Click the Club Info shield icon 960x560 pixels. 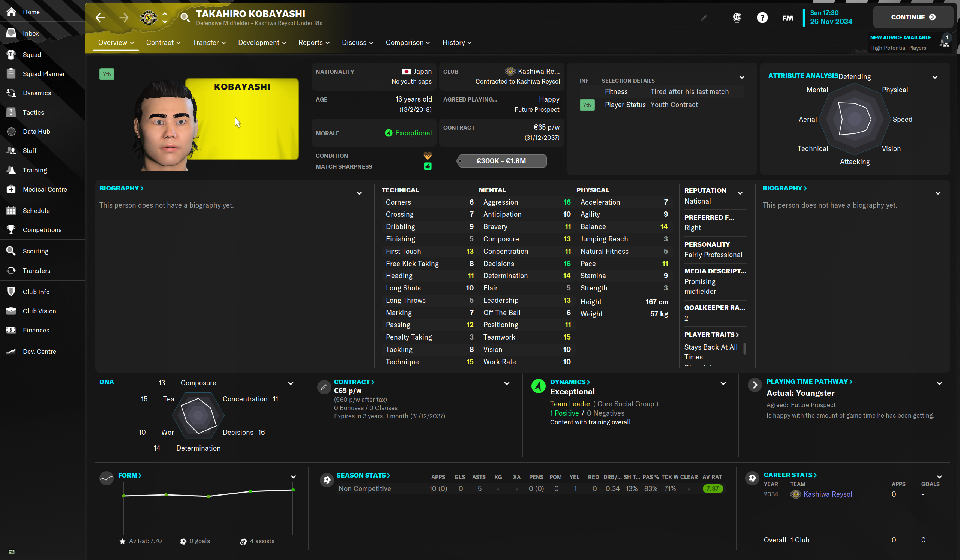11,292
